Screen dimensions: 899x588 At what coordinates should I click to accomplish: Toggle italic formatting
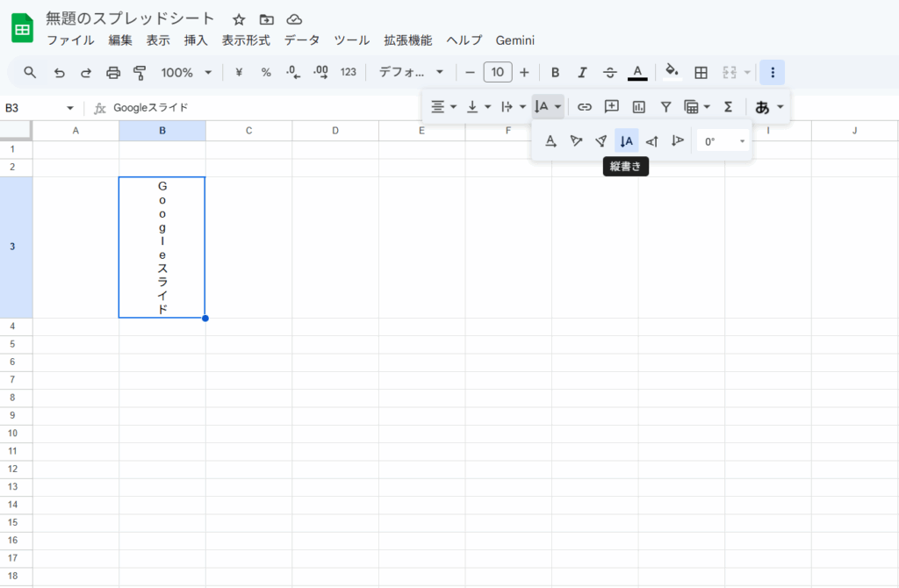coord(581,72)
